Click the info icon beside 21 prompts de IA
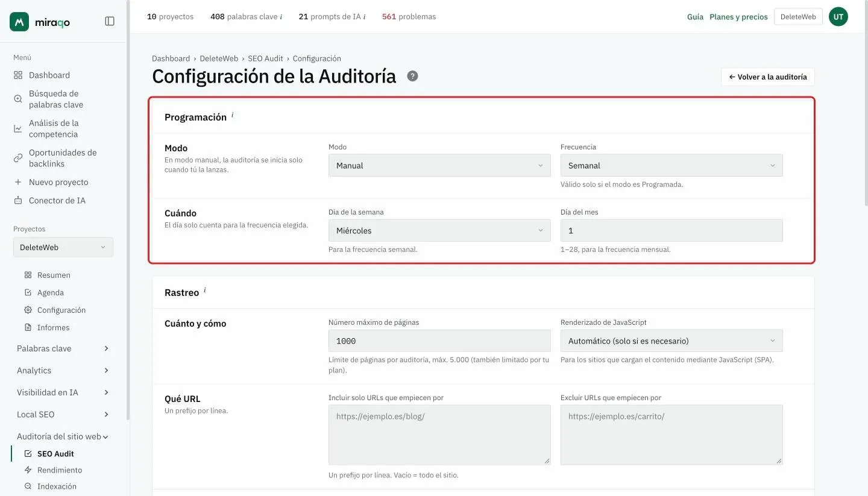 pos(364,17)
